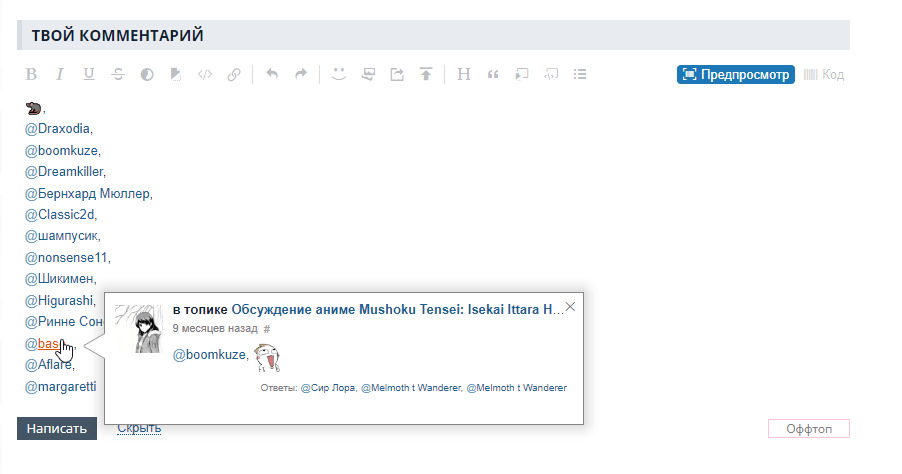Click the Скрыть link
This screenshot has height=474, width=902.
coord(139,428)
